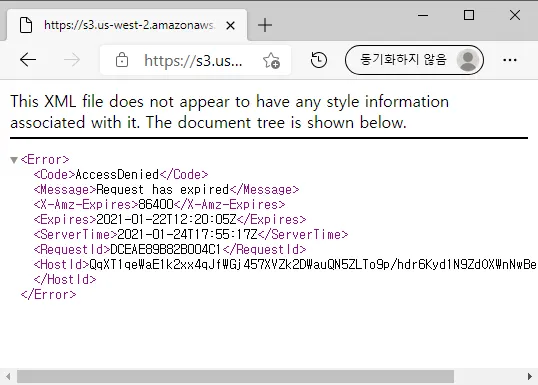Maximize the browser window
538x385 pixels.
[469, 15]
